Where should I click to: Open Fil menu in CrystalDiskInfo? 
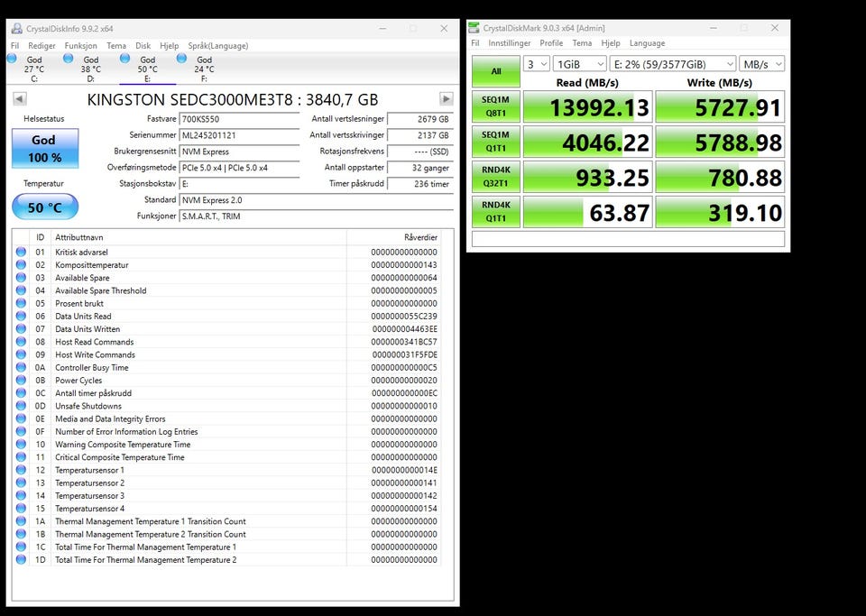(15, 46)
